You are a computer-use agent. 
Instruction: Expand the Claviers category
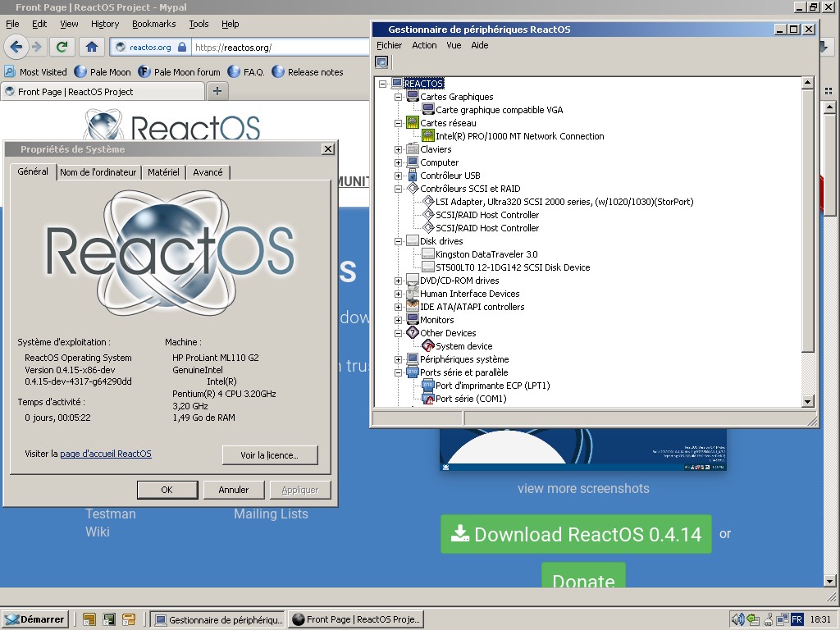(x=398, y=149)
